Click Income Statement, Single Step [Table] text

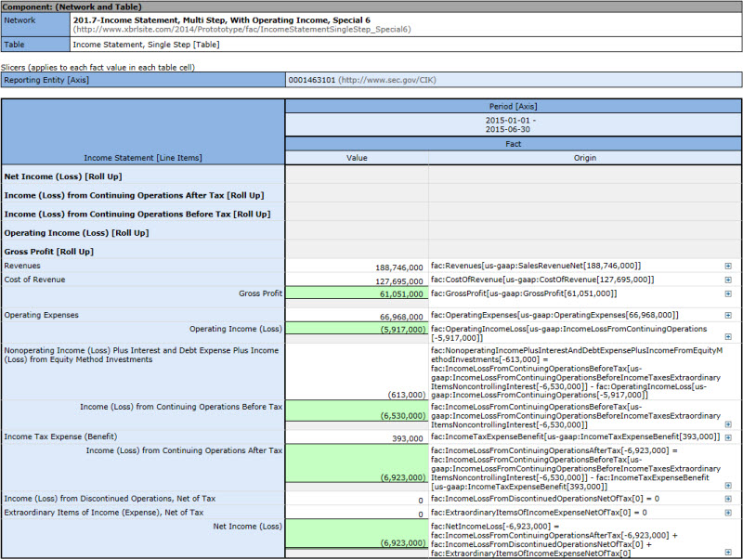tap(146, 45)
